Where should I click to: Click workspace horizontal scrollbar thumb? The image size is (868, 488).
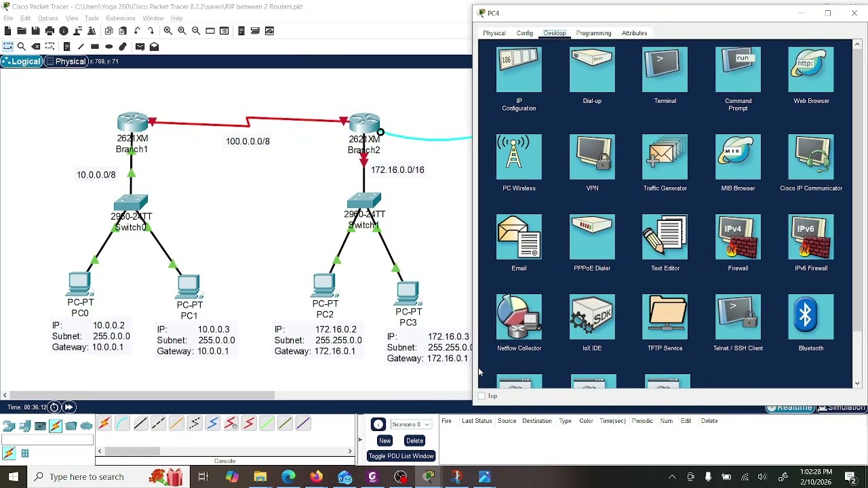pyautogui.click(x=142, y=394)
